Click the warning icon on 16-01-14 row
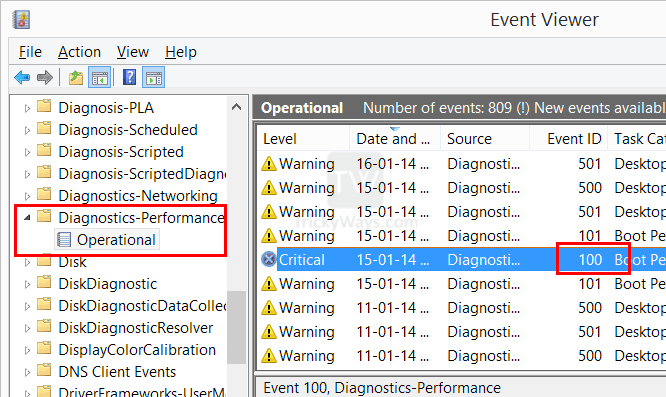 269,163
